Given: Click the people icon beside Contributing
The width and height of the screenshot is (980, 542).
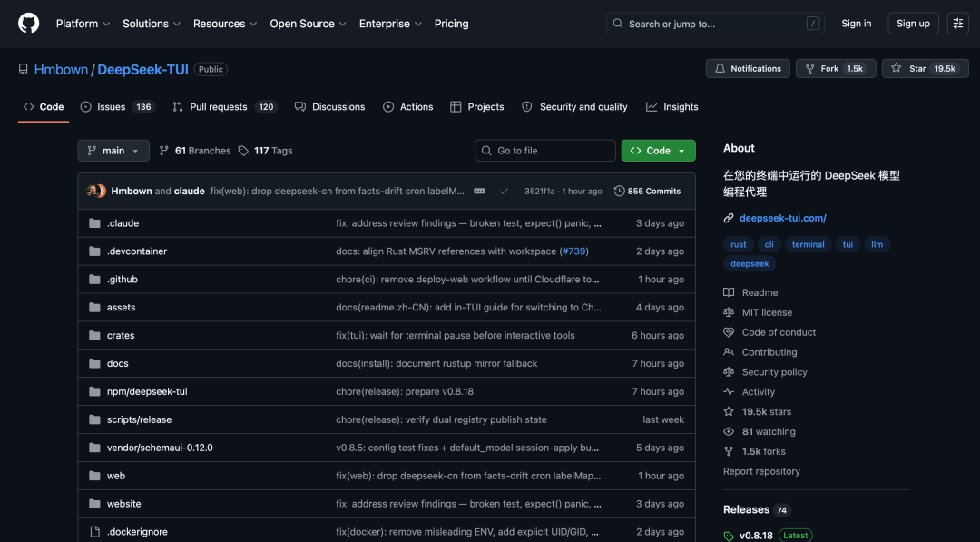Looking at the screenshot, I should pyautogui.click(x=728, y=352).
